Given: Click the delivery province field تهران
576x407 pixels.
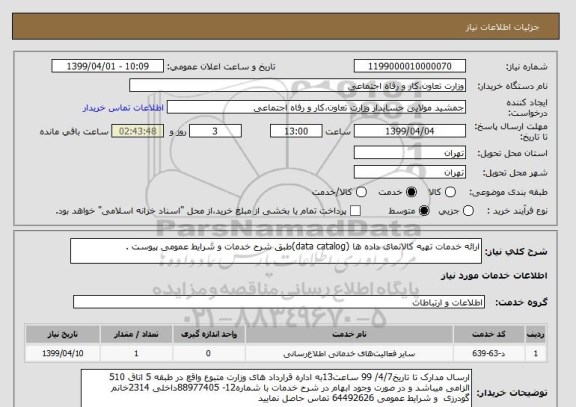Looking at the screenshot, I should click(410, 153).
